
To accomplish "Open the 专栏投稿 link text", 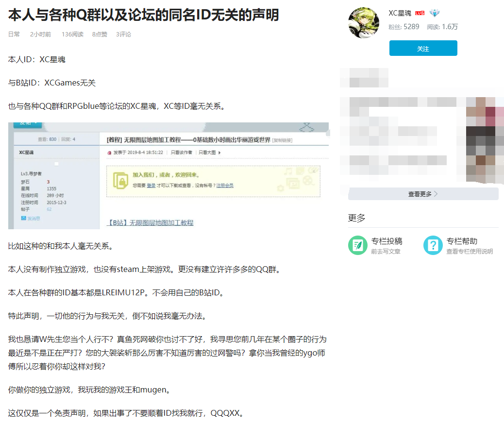I will click(386, 241).
